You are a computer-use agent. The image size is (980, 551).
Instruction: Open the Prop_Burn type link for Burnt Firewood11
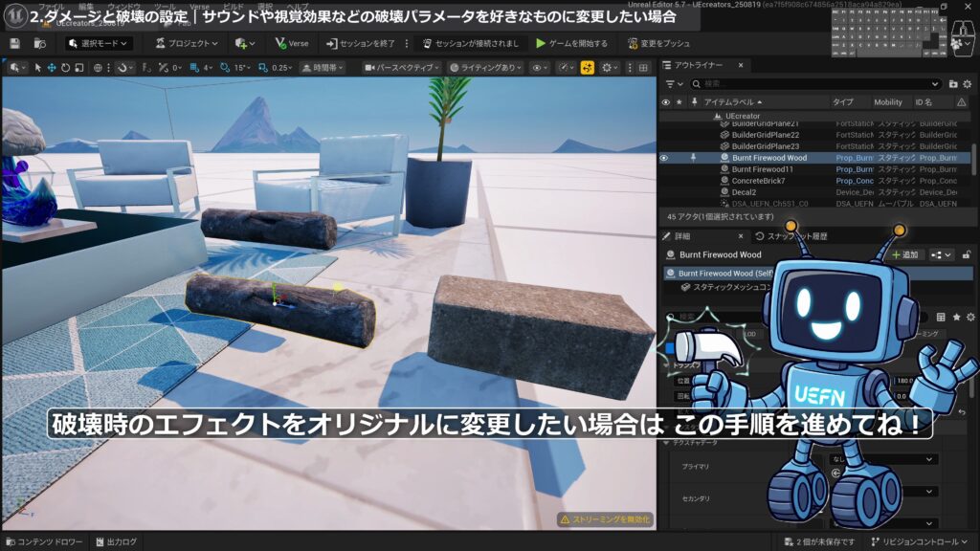855,169
